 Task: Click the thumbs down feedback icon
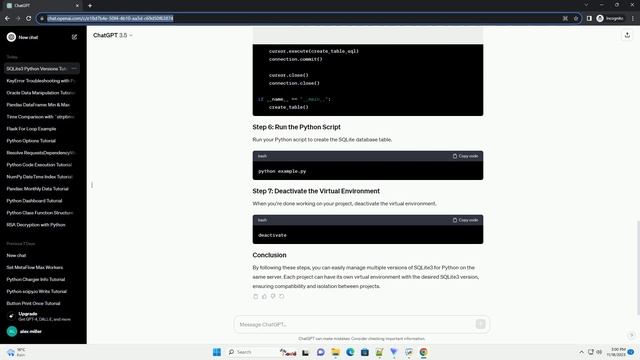click(x=273, y=296)
